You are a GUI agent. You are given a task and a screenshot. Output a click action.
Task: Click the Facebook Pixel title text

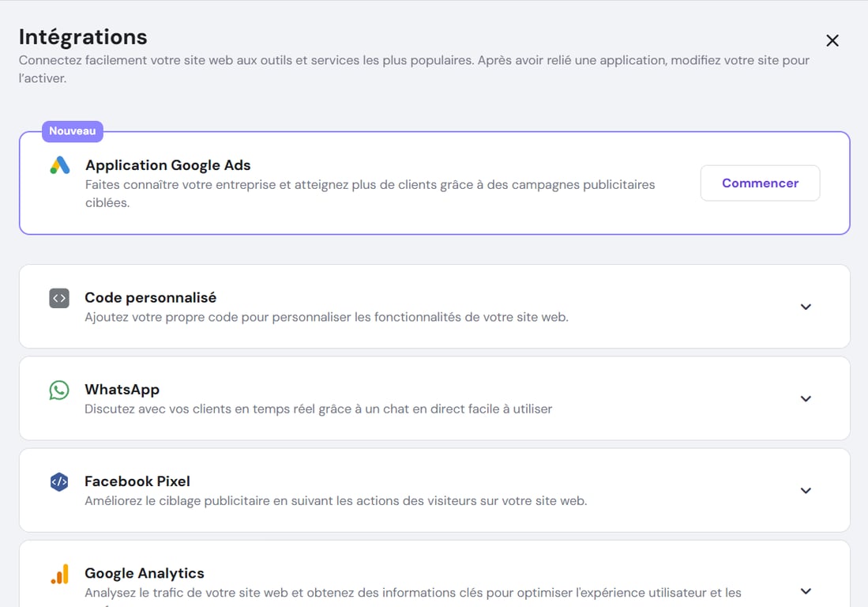click(137, 481)
